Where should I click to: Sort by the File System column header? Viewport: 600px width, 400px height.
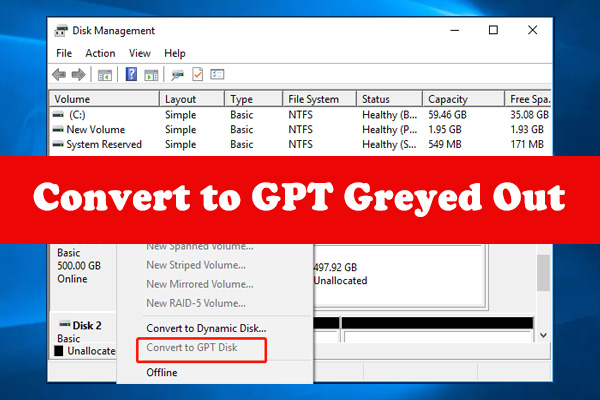(x=320, y=99)
